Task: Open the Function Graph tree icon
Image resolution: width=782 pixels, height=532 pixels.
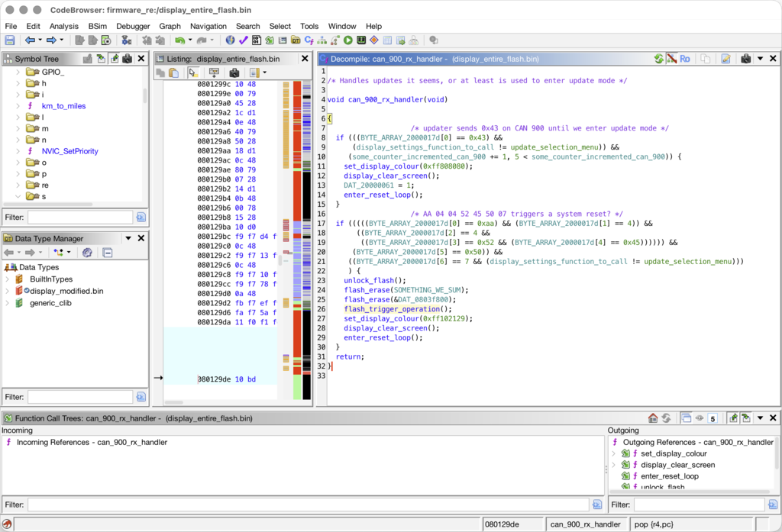Action: (x=322, y=40)
